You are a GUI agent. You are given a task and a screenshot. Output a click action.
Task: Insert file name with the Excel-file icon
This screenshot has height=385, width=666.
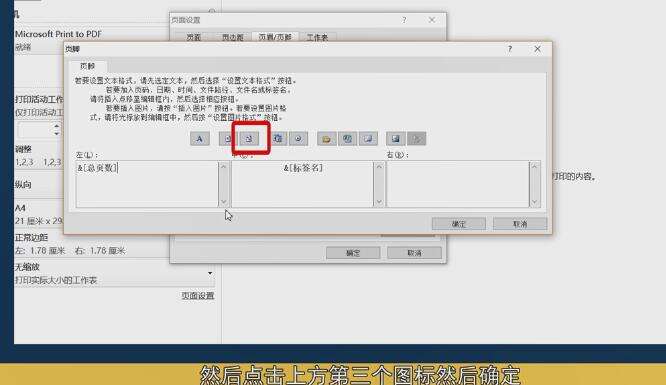(347, 139)
